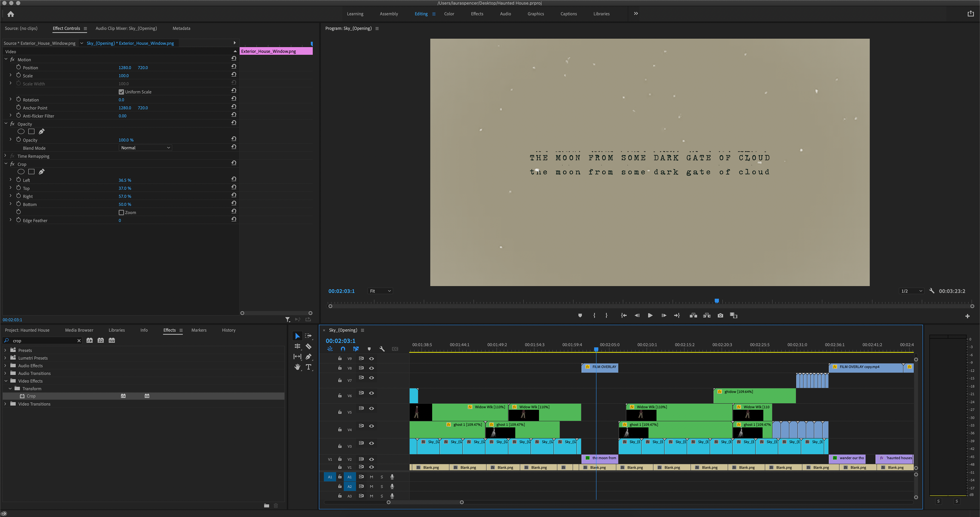Step forward one frame
The height and width of the screenshot is (517, 980).
tap(664, 315)
